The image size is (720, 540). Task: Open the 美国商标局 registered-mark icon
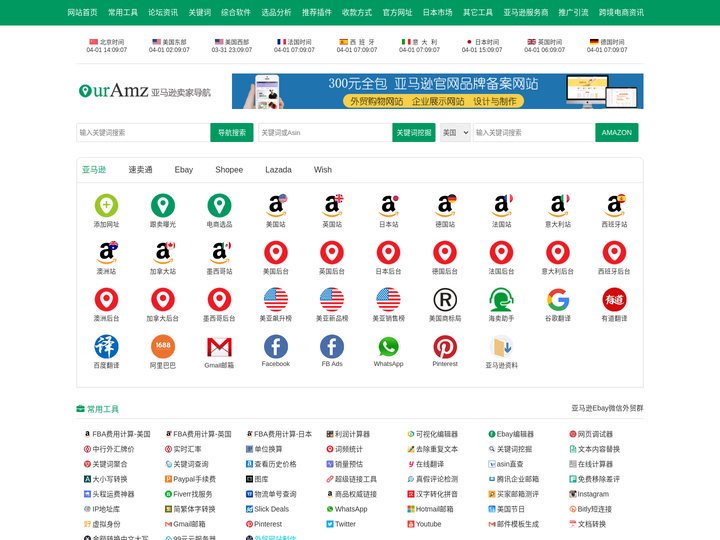(445, 299)
